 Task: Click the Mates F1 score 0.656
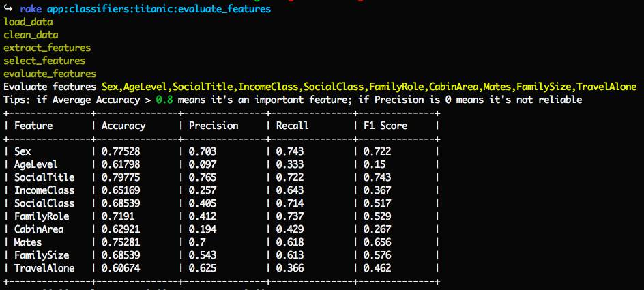point(377,242)
